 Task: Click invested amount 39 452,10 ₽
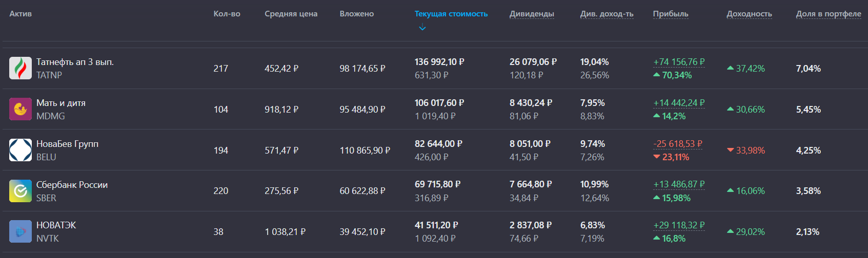click(362, 231)
